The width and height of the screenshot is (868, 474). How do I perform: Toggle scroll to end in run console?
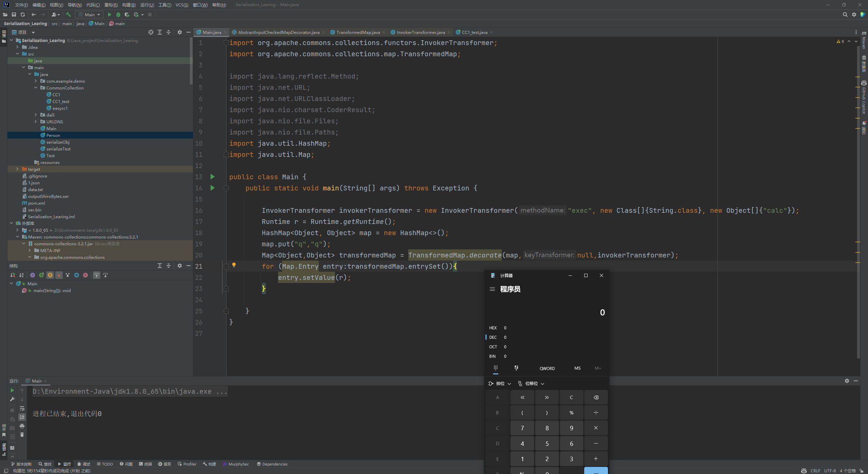click(x=22, y=417)
